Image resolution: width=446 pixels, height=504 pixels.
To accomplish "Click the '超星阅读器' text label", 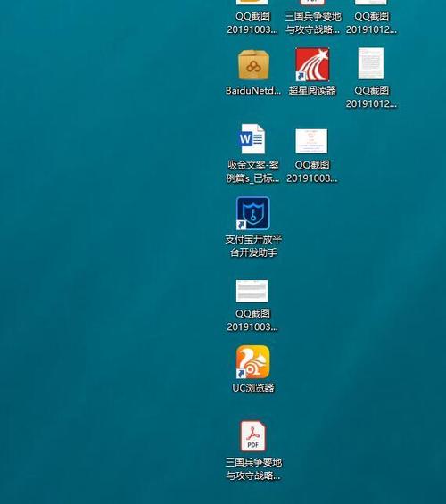I will pyautogui.click(x=312, y=91).
